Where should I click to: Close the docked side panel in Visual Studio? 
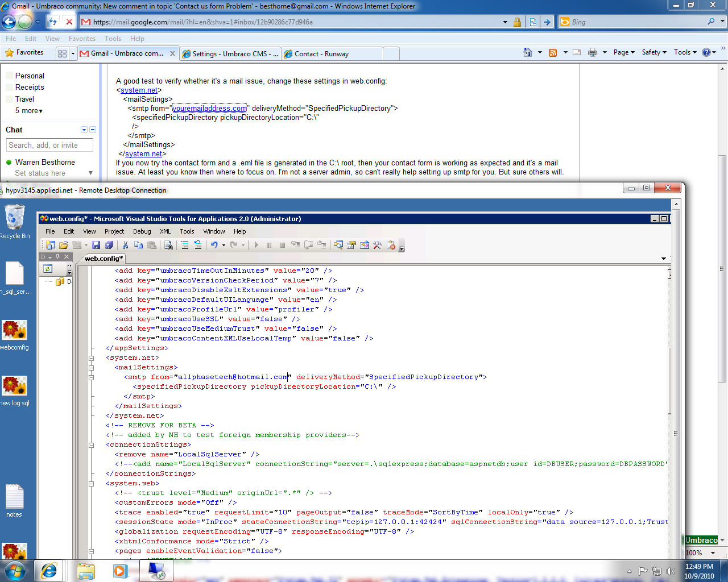pos(67,257)
